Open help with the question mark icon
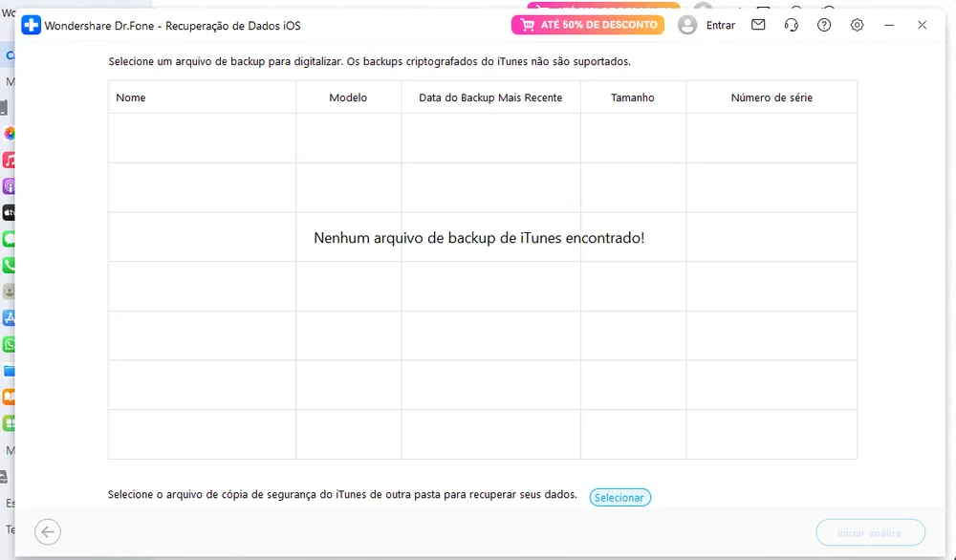Screen dimensions: 956x560 tap(824, 25)
